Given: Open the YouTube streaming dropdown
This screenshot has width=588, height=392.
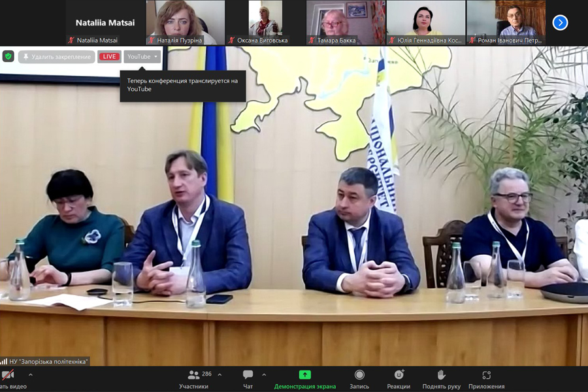Looking at the screenshot, I should [x=142, y=57].
